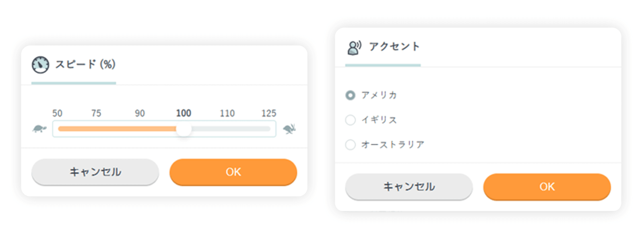Click the 75 tick label above the slider

tap(96, 114)
